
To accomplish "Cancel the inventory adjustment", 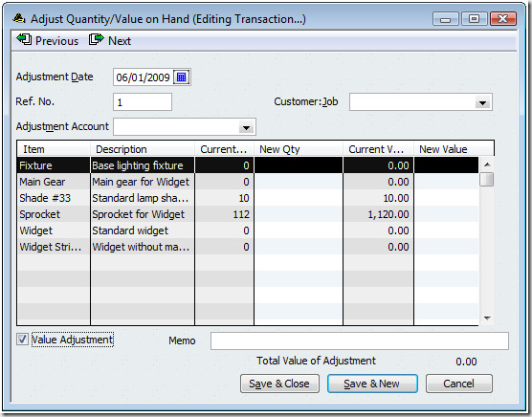I will [x=458, y=384].
